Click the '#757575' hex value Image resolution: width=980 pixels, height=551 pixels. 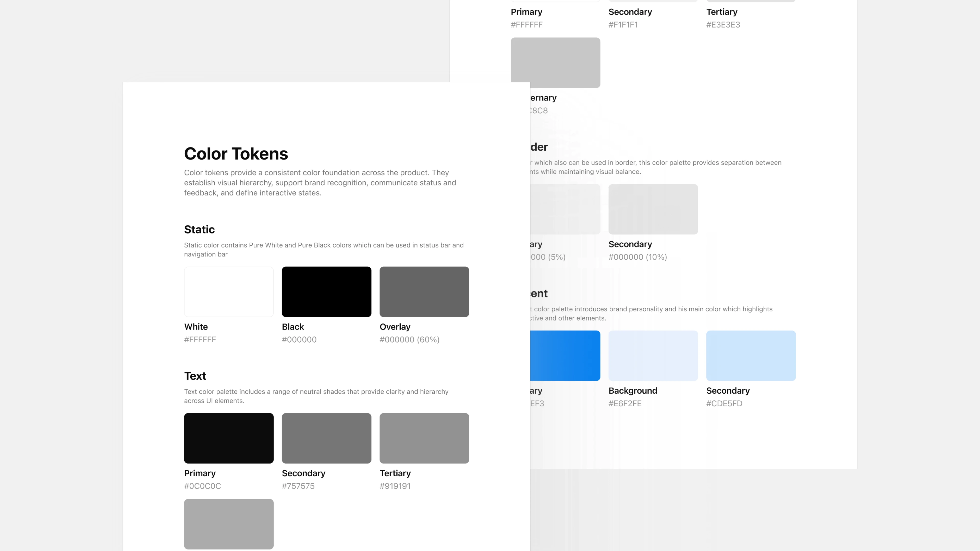pos(298,486)
